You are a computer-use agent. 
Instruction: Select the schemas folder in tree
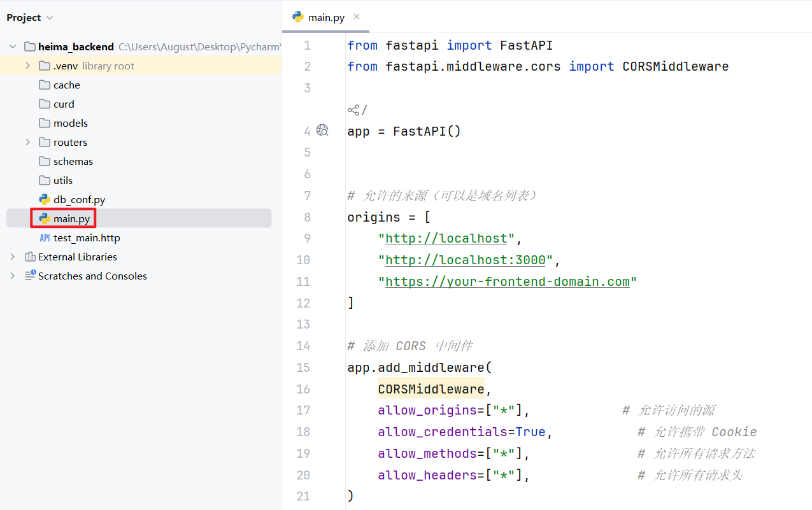[x=73, y=161]
